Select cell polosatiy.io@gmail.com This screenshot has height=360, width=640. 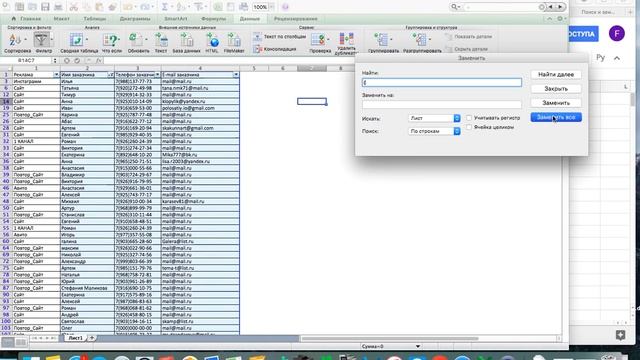coord(200,108)
